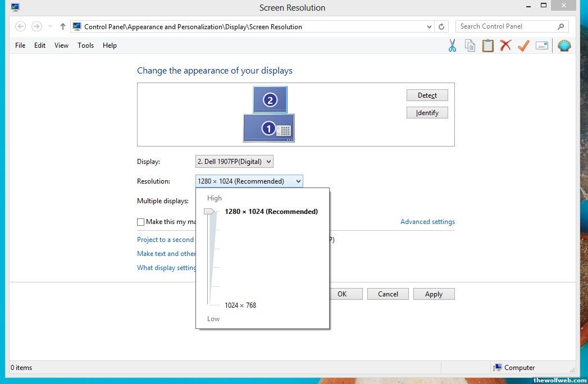
Task: Select monitor 2 in display preview
Action: 270,100
